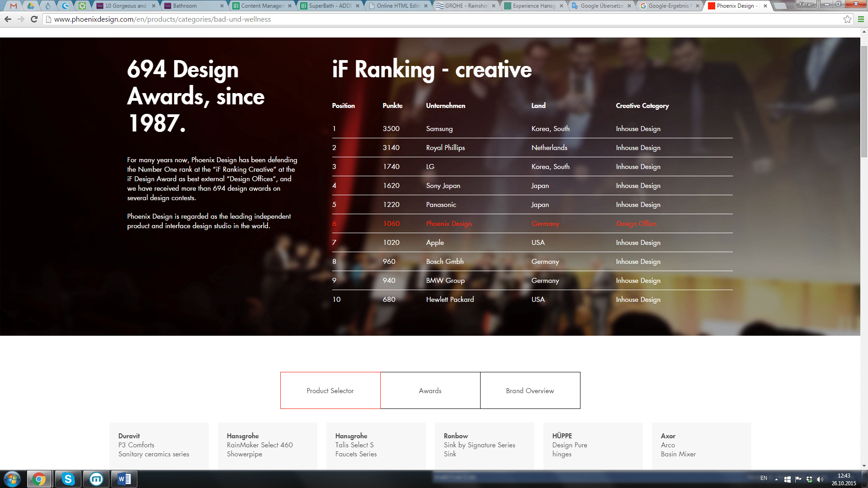Click the Samsung row company name

[x=439, y=129]
